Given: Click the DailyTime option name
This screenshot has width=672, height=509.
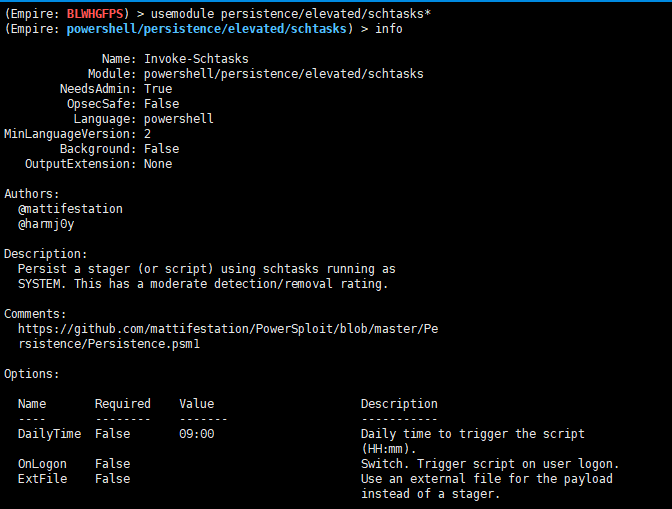Looking at the screenshot, I should click(x=46, y=434).
